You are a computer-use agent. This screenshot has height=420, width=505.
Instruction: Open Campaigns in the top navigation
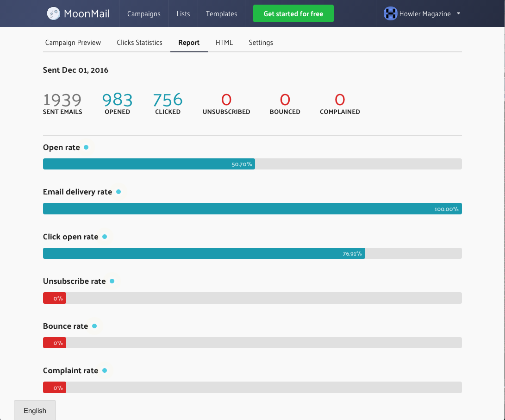tap(143, 13)
